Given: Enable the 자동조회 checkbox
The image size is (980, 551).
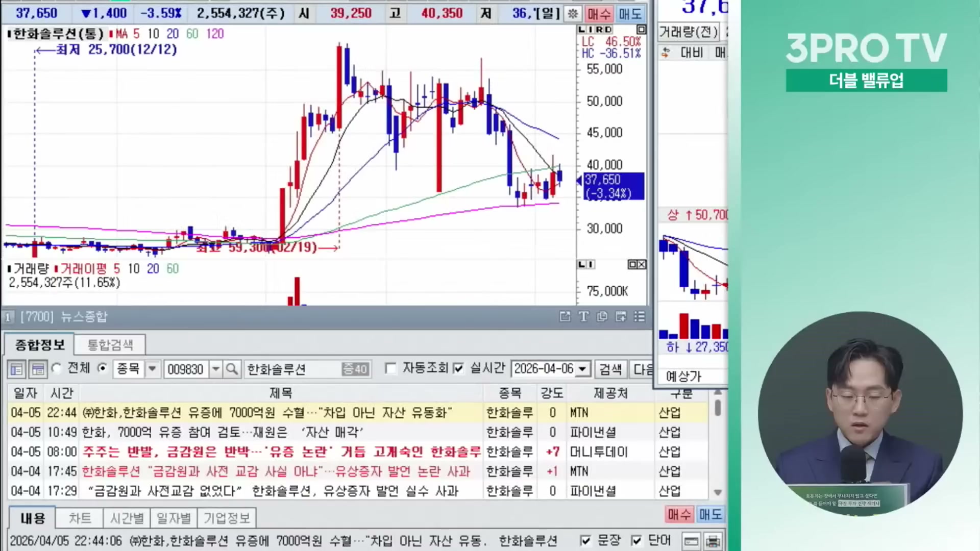Looking at the screenshot, I should pyautogui.click(x=391, y=368).
